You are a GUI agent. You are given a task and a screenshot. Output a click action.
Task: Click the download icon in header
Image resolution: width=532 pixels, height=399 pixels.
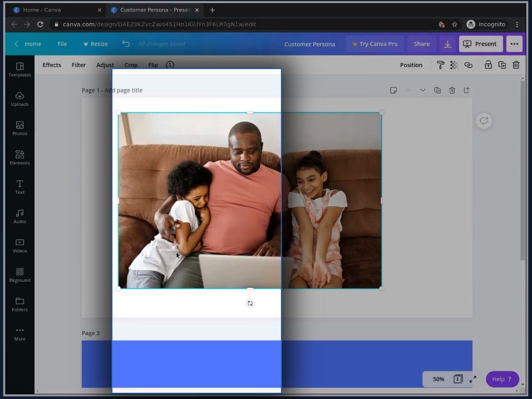tap(447, 44)
